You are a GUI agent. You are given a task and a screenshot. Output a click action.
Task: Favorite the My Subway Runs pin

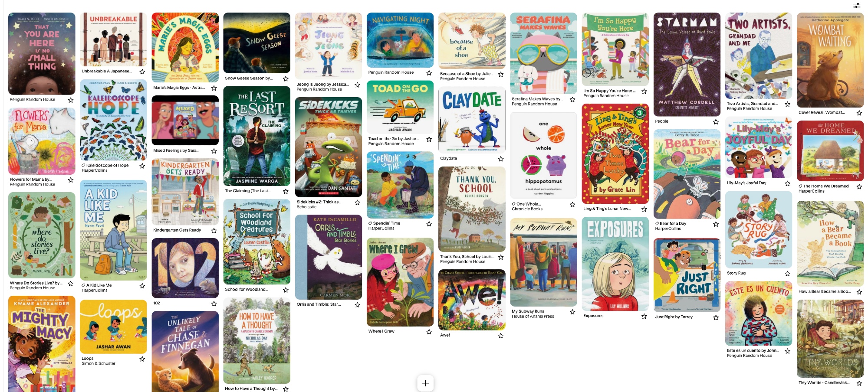[572, 312]
